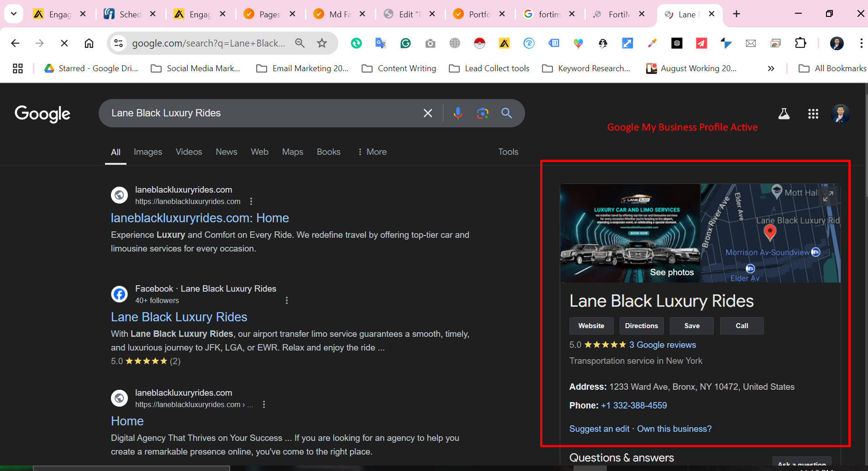
Task: Open Social Media Mark... bookmark folder
Action: coord(195,68)
